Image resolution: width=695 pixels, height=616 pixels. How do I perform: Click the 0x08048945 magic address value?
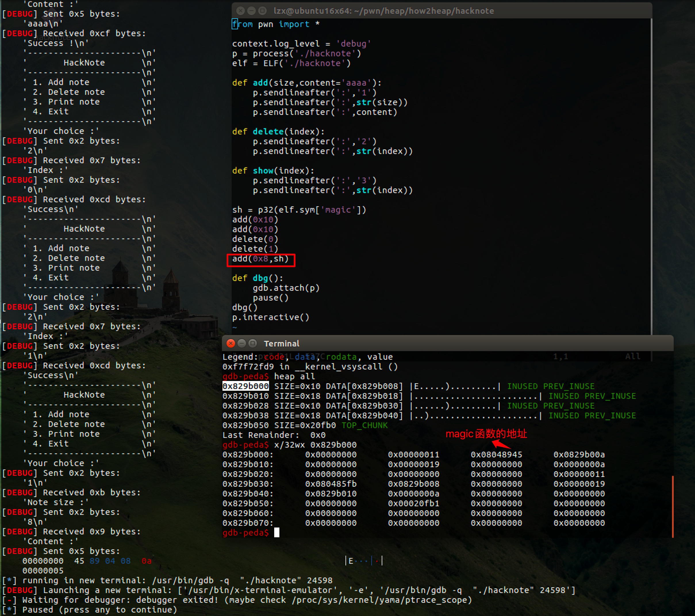pyautogui.click(x=496, y=455)
